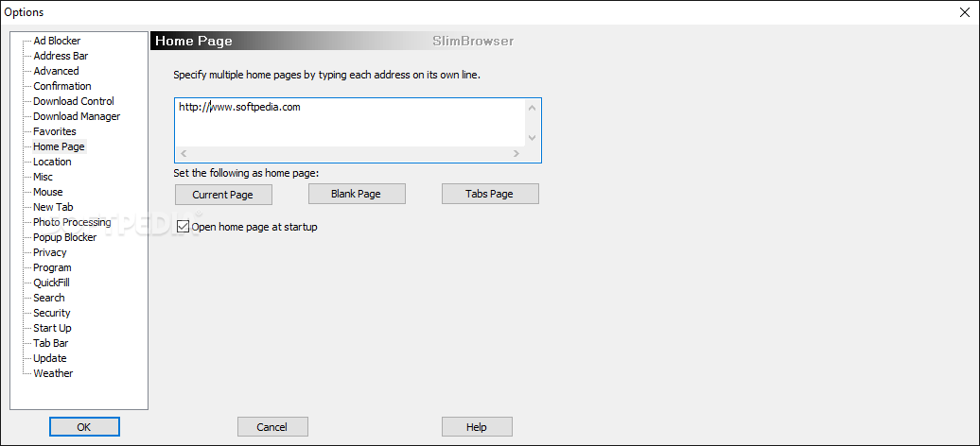Image resolution: width=980 pixels, height=446 pixels.
Task: Click the horizontal scroll right arrow
Action: coord(516,153)
